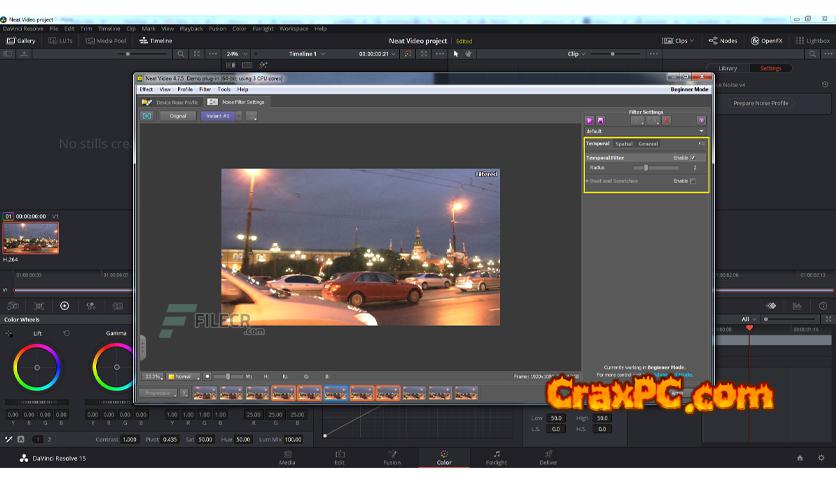Image resolution: width=836 pixels, height=484 pixels.
Task: Open the Normal view mode dropdown
Action: (x=183, y=376)
